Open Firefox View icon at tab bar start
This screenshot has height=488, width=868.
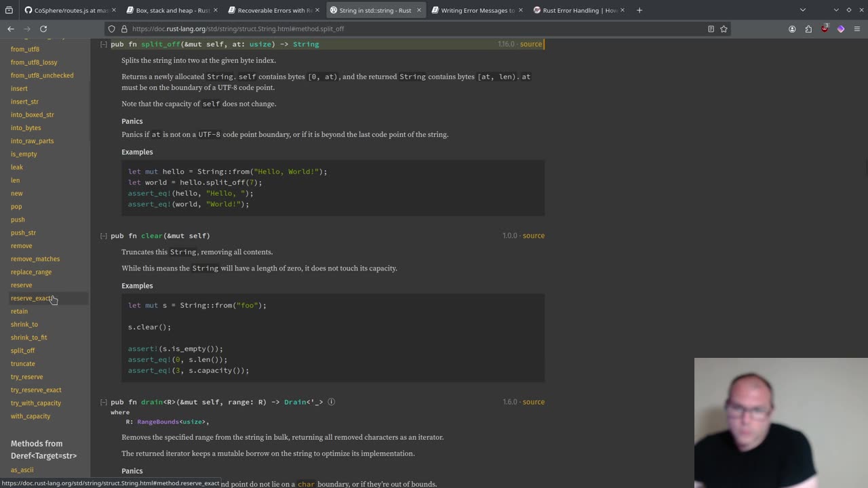click(x=9, y=10)
